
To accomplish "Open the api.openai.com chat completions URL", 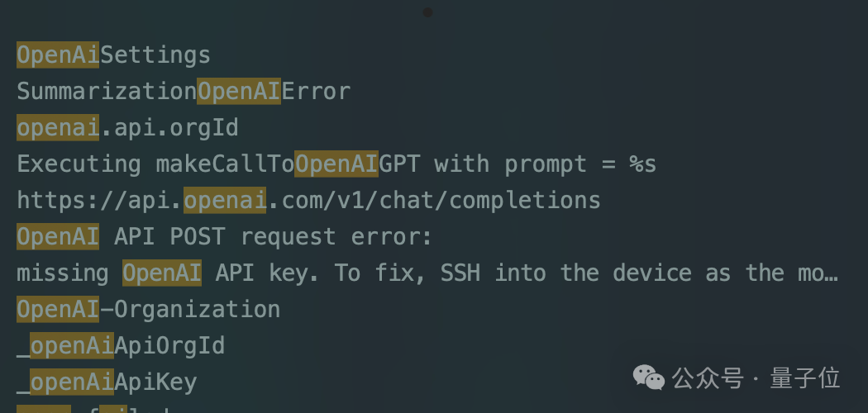I will tap(308, 200).
